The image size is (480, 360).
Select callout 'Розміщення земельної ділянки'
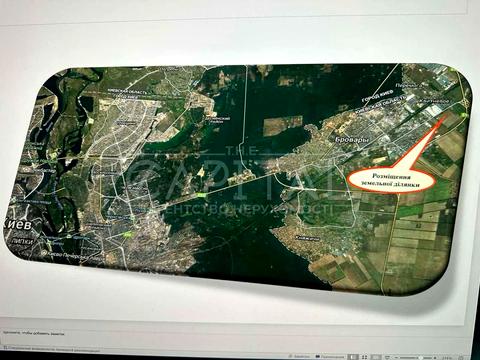coord(391,181)
